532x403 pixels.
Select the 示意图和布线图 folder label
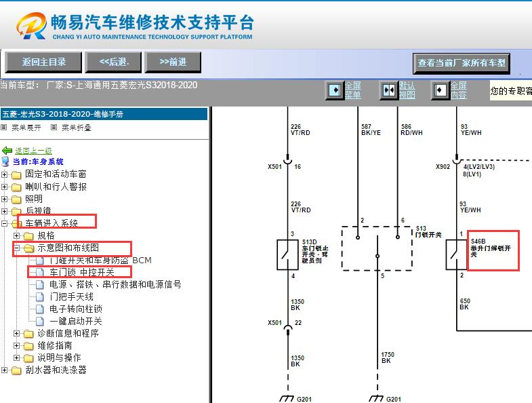coord(68,248)
